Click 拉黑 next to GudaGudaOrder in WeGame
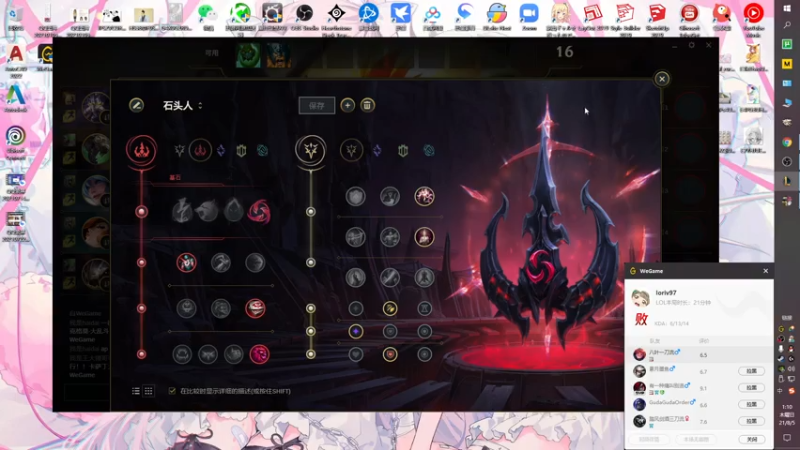The height and width of the screenshot is (450, 800). coord(751,405)
